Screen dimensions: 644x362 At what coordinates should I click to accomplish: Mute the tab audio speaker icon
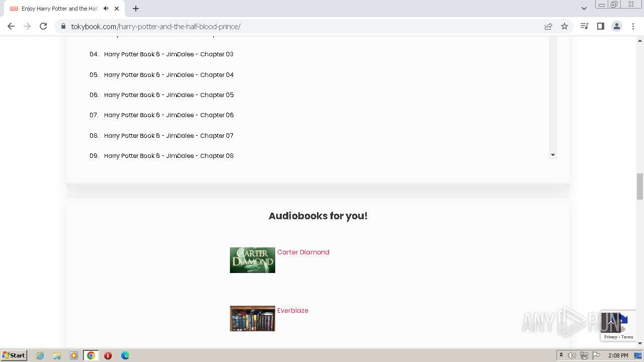click(x=106, y=9)
